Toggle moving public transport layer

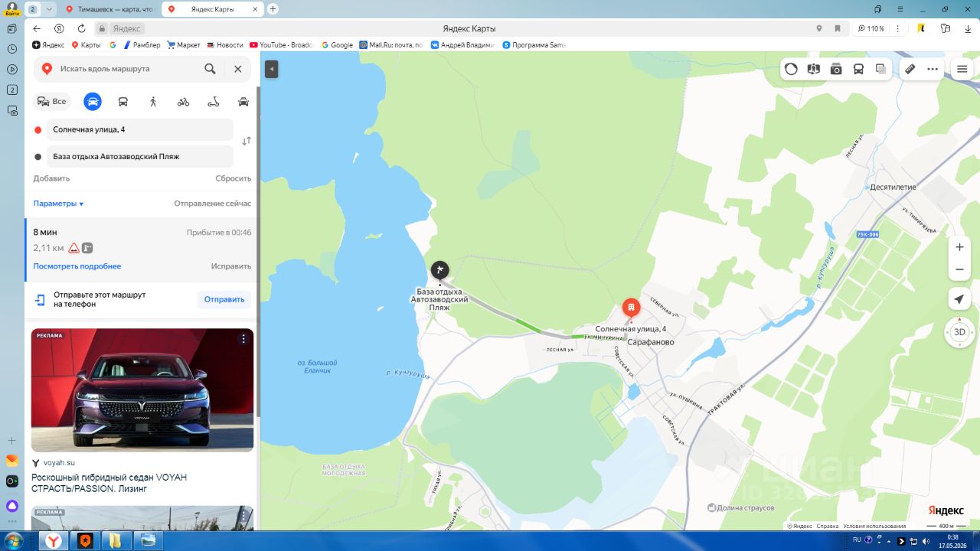pyautogui.click(x=858, y=69)
